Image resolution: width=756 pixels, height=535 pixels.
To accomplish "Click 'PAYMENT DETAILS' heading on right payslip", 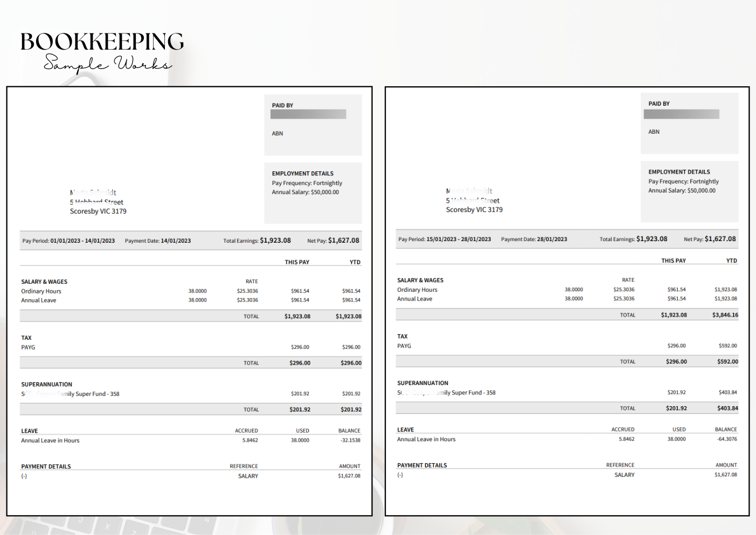I will [422, 465].
